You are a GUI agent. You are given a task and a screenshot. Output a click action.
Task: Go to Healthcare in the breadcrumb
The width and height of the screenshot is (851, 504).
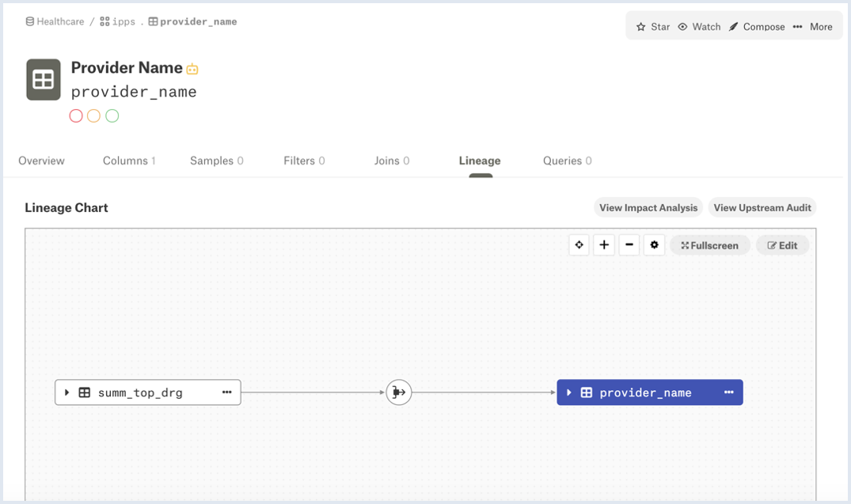(x=55, y=21)
